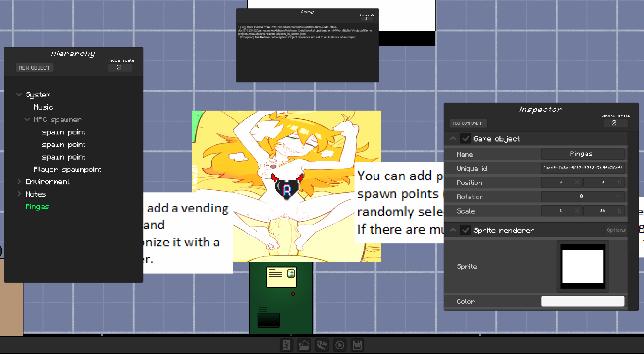Click the Scale Y value field showing 16

604,211
